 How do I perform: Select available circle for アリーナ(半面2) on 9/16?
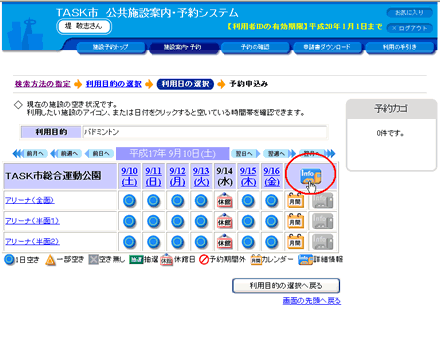coord(272,242)
